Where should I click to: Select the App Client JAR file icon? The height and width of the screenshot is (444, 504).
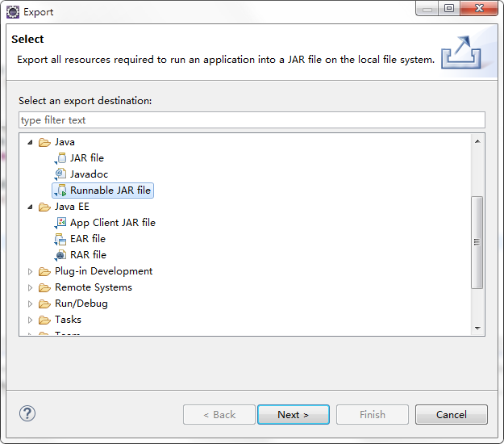(x=60, y=223)
